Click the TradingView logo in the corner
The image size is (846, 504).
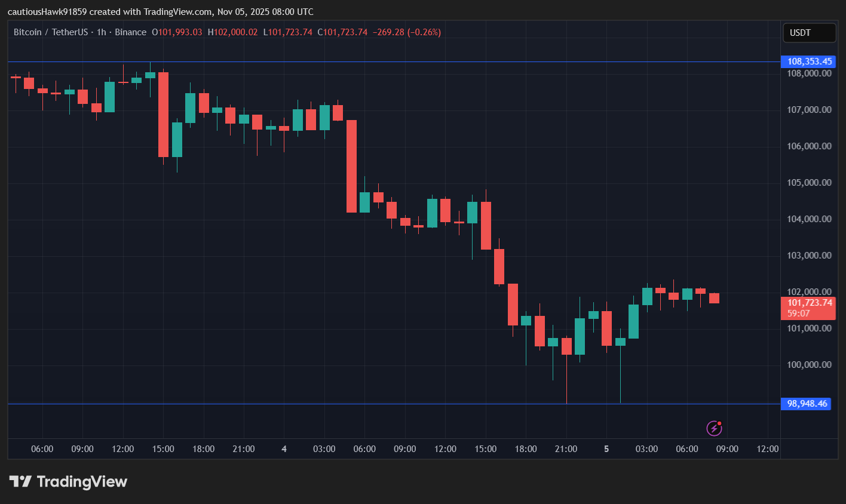[x=68, y=481]
